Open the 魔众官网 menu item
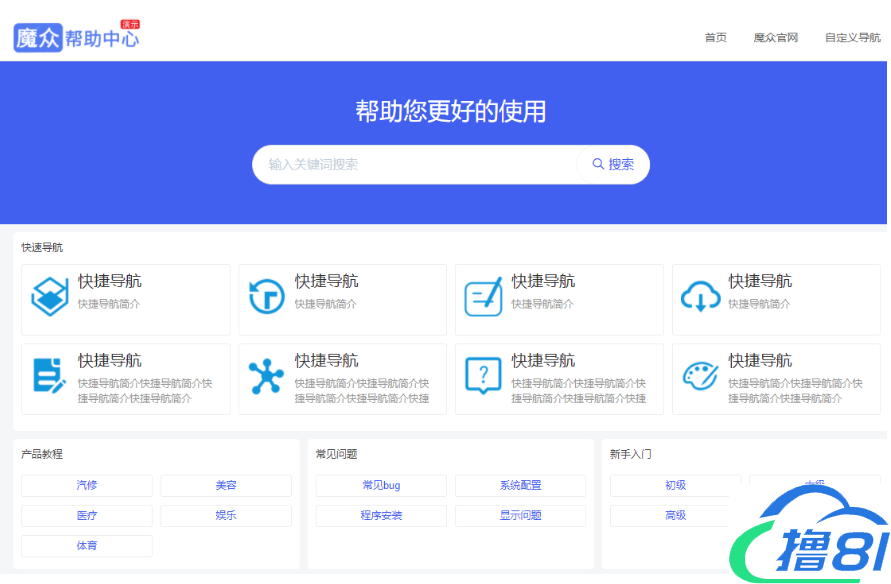891x584 pixels. coord(775,38)
